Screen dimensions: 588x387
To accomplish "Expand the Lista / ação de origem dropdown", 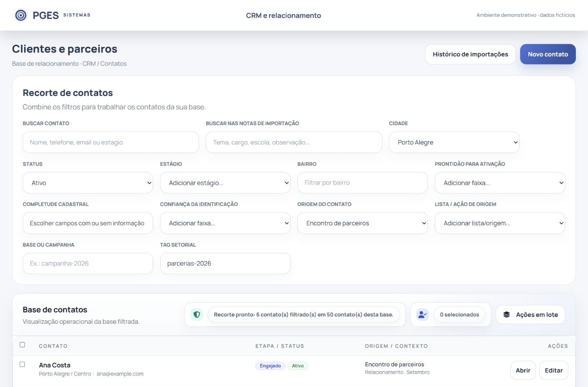I will point(500,223).
